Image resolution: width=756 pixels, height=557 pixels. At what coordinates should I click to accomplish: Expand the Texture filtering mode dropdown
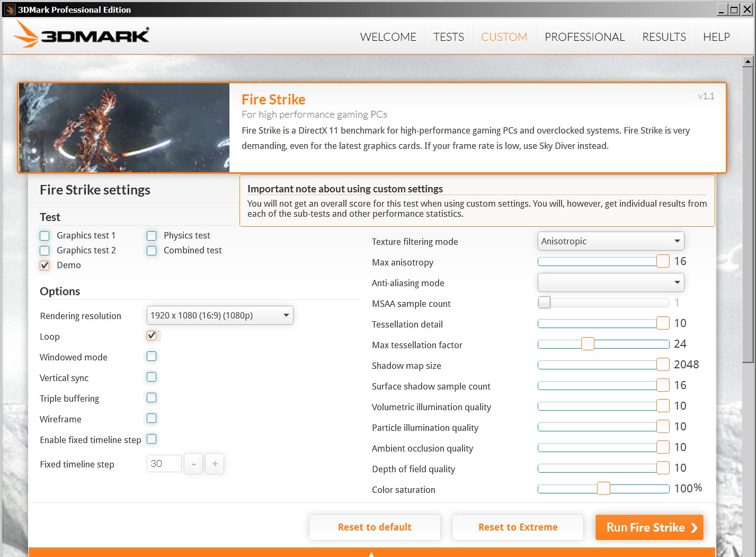coord(610,241)
